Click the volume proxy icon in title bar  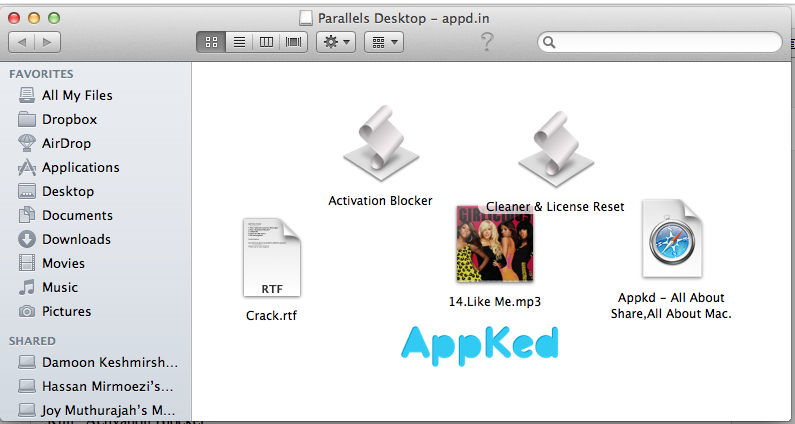click(x=306, y=18)
